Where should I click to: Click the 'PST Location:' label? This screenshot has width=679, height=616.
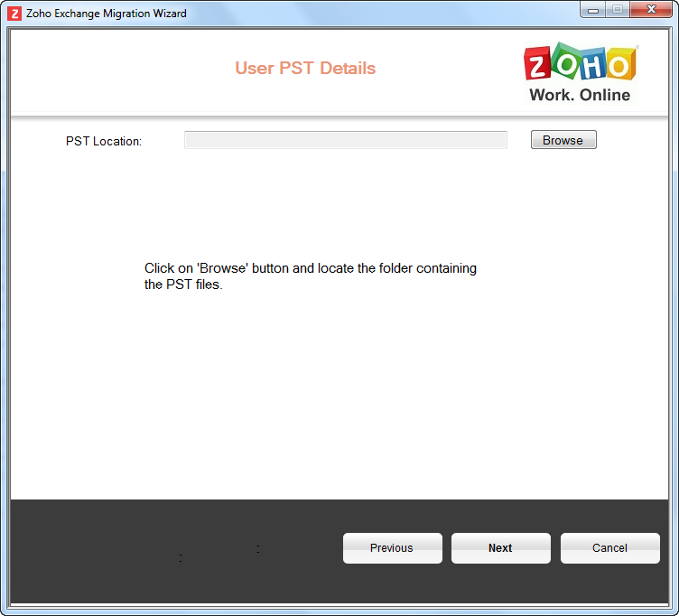[104, 141]
